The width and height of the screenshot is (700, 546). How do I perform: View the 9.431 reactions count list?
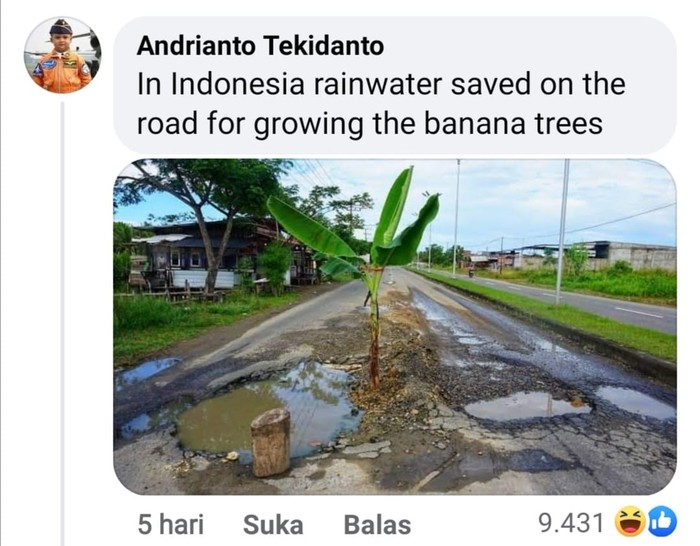pyautogui.click(x=571, y=523)
